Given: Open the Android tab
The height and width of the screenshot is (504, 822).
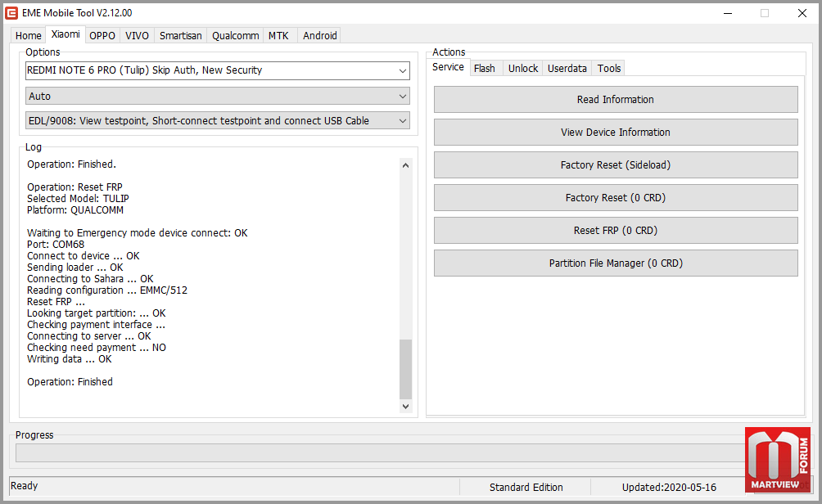Looking at the screenshot, I should [320, 36].
